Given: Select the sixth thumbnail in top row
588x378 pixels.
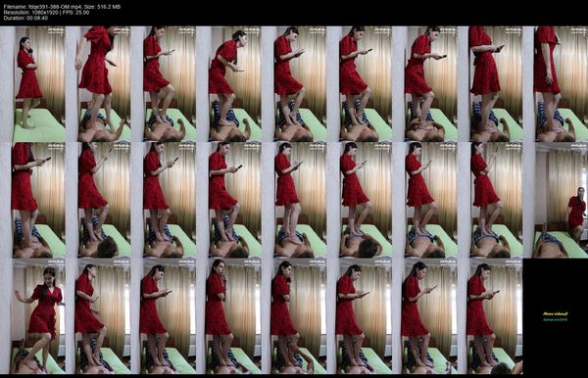Looking at the screenshot, I should pyautogui.click(x=360, y=83).
